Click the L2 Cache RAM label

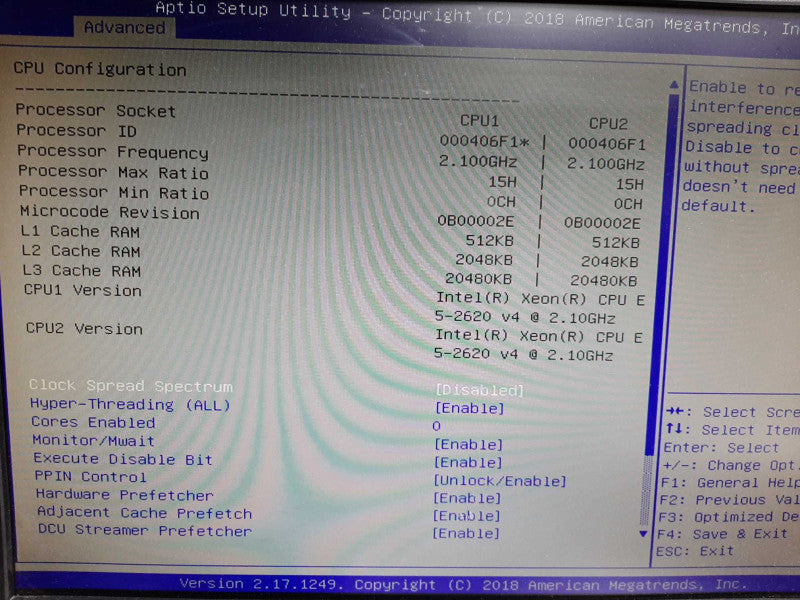click(x=81, y=251)
